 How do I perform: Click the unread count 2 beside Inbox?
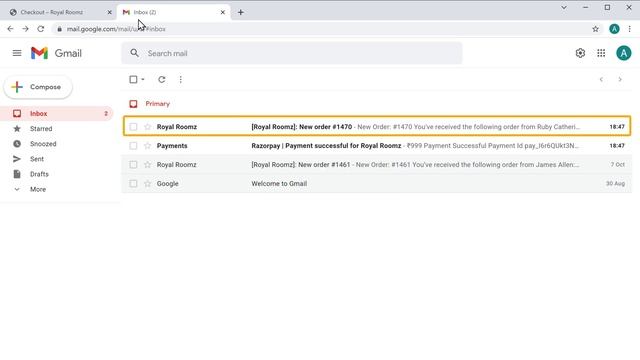click(106, 113)
